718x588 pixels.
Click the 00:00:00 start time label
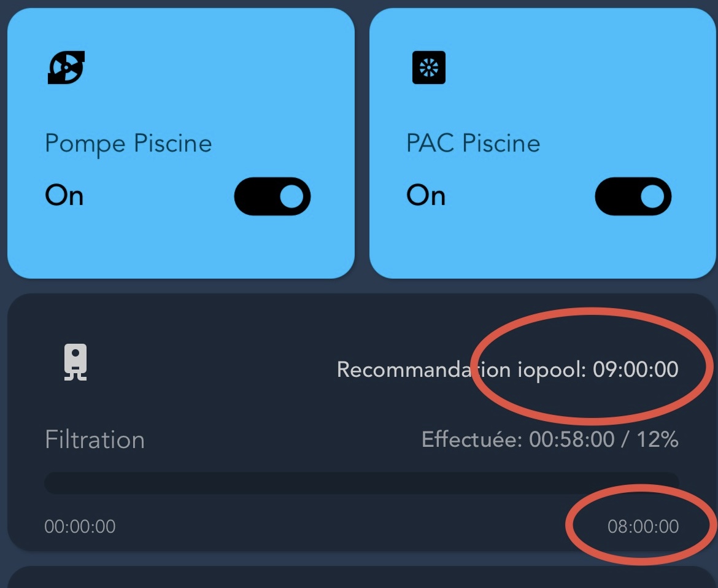(80, 527)
